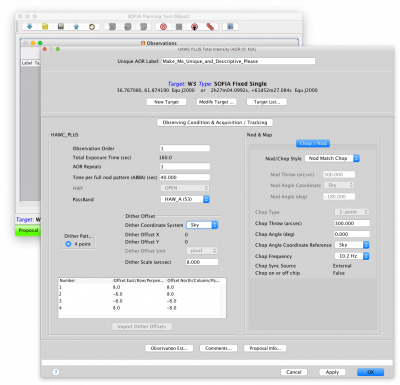This screenshot has height=385, width=400.
Task: Click the Nod Angle (deg) field
Action: pyautogui.click(x=339, y=197)
